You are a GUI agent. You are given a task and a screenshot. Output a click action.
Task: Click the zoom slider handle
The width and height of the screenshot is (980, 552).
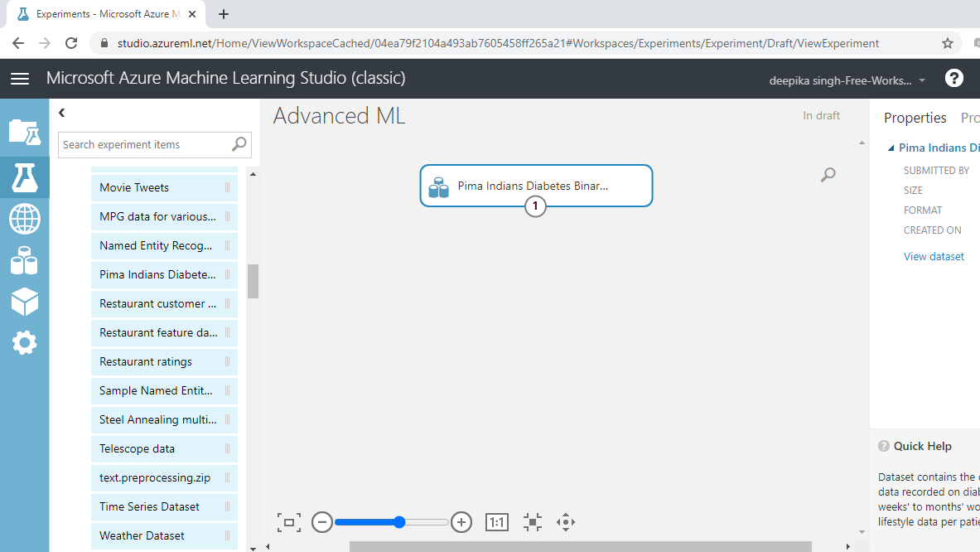coord(399,522)
